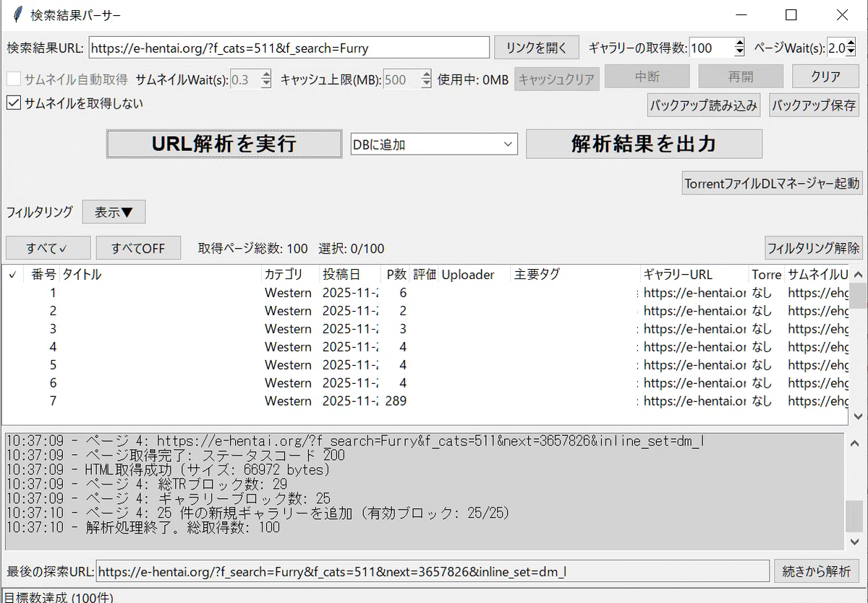This screenshot has height=603, width=868.
Task: Click status bar text 目標数達成 (100件)
Action: click(58, 596)
